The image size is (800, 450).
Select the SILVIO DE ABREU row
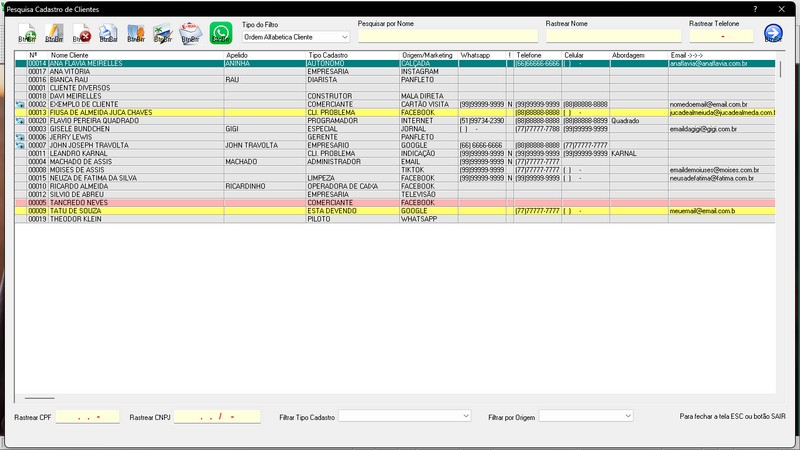(x=395, y=194)
